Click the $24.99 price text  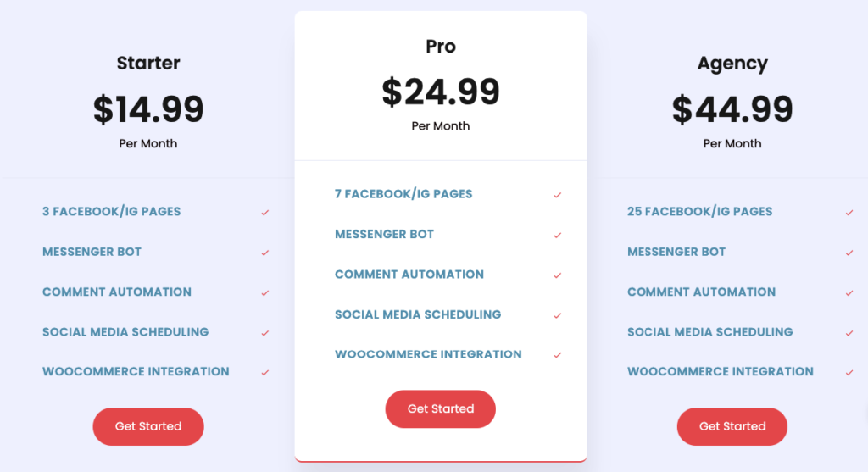pyautogui.click(x=441, y=92)
